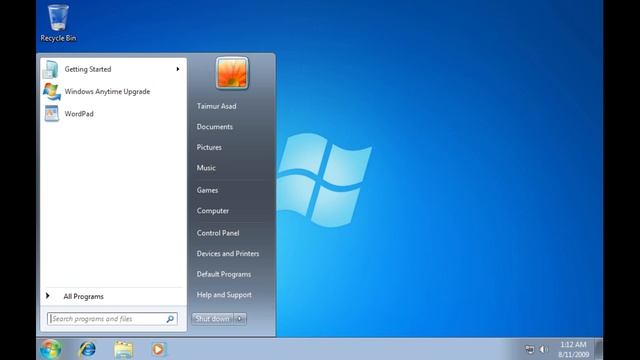Image resolution: width=640 pixels, height=360 pixels.
Task: Open Devices and Printers
Action: pyautogui.click(x=228, y=253)
